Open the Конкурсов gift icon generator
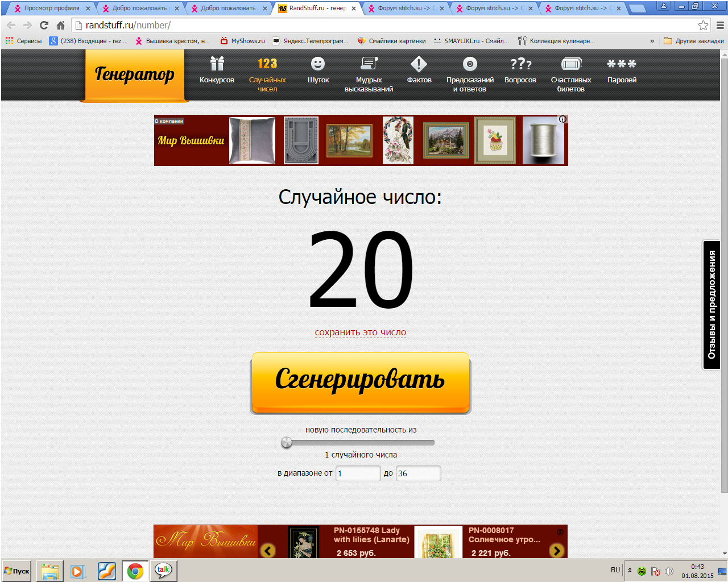 [217, 64]
